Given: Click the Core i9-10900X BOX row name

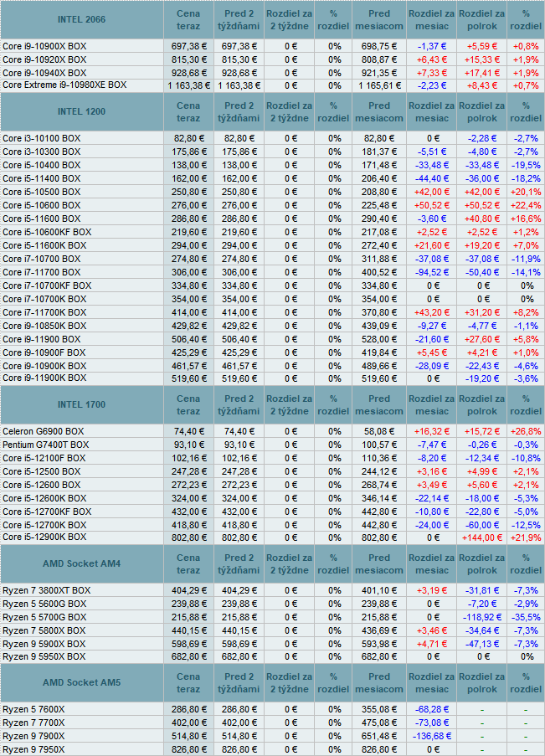Looking at the screenshot, I should coord(44,46).
